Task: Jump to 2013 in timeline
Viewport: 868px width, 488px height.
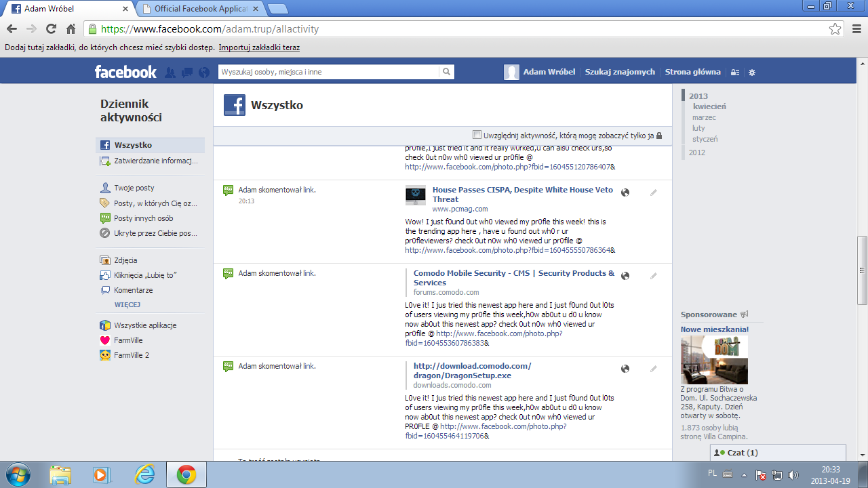Action: (698, 96)
